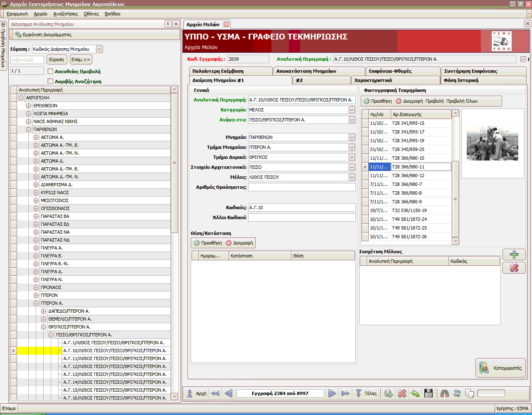Collapse the ΠΑΡΘΕΝΩΝ tree node
The width and height of the screenshot is (532, 415).
[x=28, y=129]
